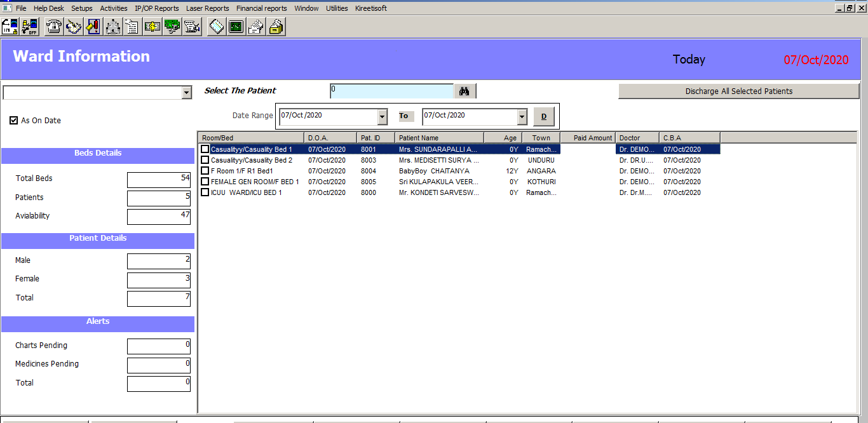Click the binoculars patient search icon
This screenshot has width=868, height=423.
coord(465,91)
